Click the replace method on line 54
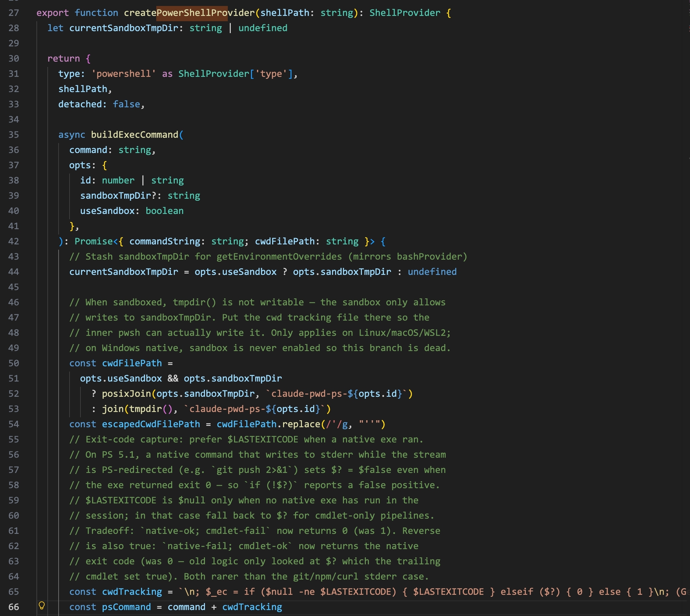This screenshot has height=616, width=690. [x=301, y=424]
